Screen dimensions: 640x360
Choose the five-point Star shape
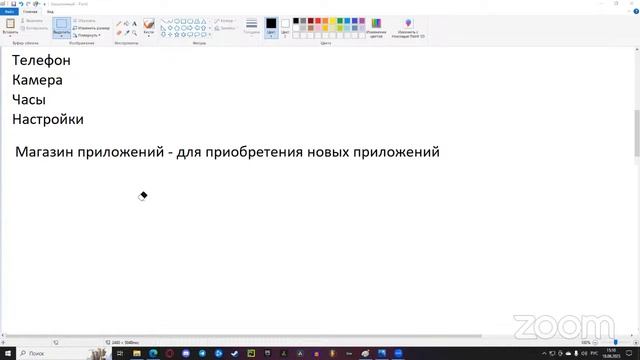coord(177,35)
